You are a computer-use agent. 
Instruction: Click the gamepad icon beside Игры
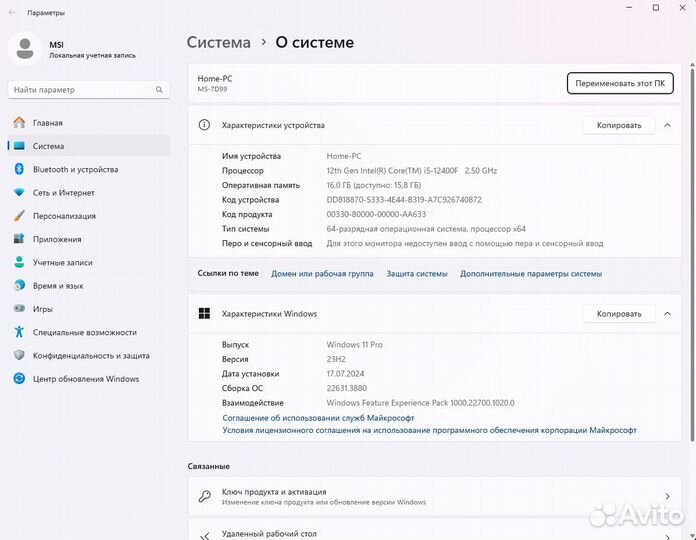[x=19, y=308]
